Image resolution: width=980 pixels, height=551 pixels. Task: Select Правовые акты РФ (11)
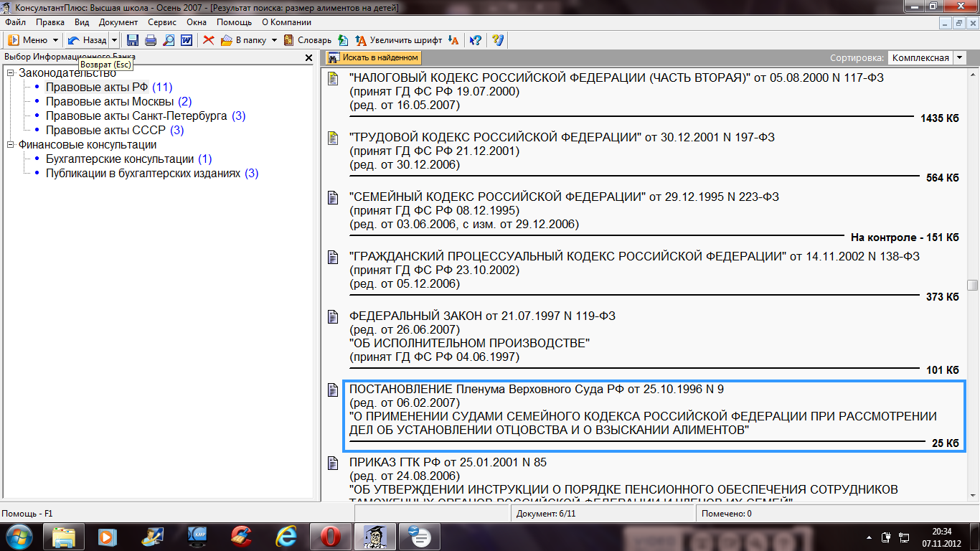click(x=109, y=87)
